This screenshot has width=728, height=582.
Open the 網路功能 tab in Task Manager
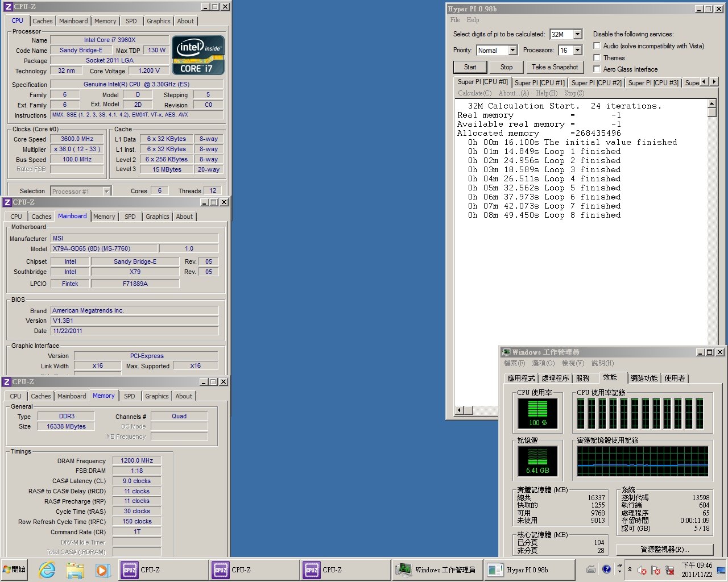pos(644,379)
